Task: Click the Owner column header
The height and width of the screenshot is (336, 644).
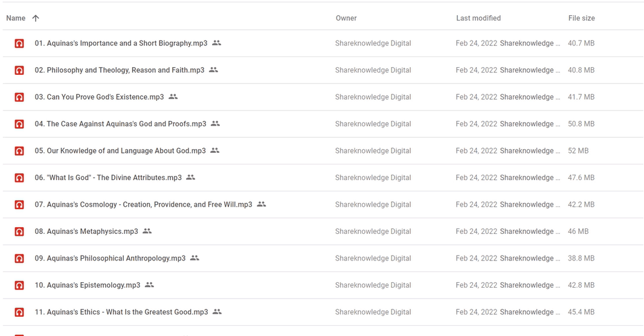Action: 346,18
